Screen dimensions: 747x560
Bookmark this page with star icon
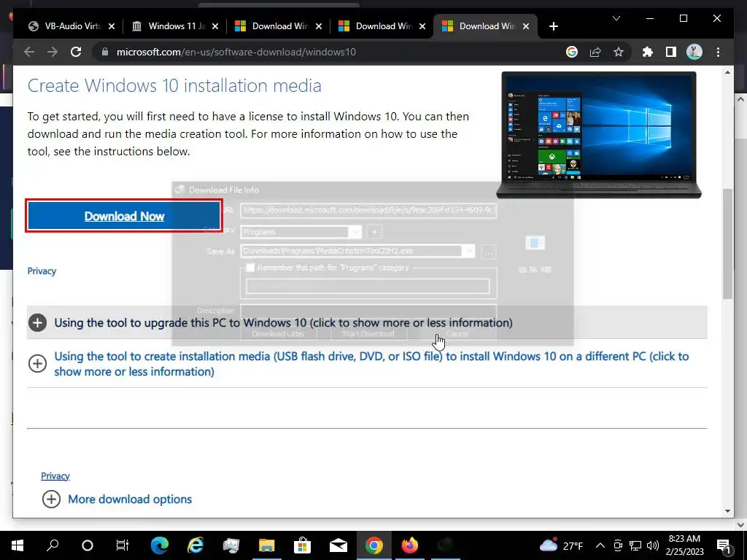pos(619,52)
